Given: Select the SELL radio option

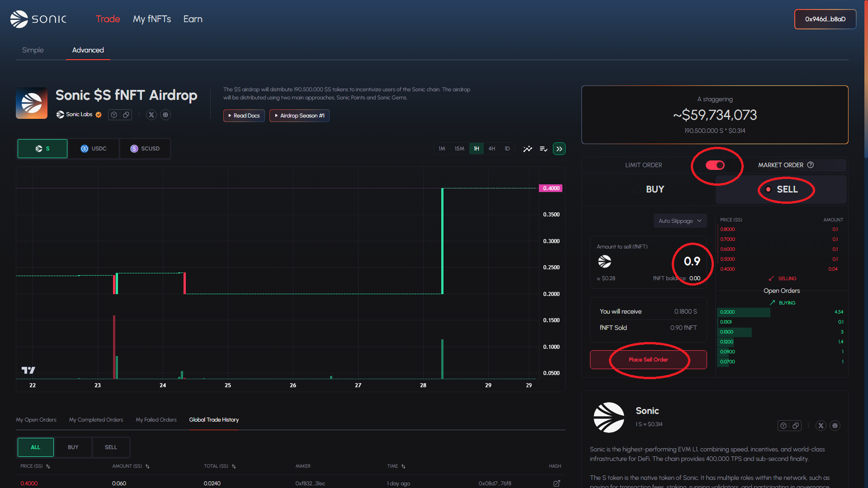Looking at the screenshot, I should click(x=769, y=189).
